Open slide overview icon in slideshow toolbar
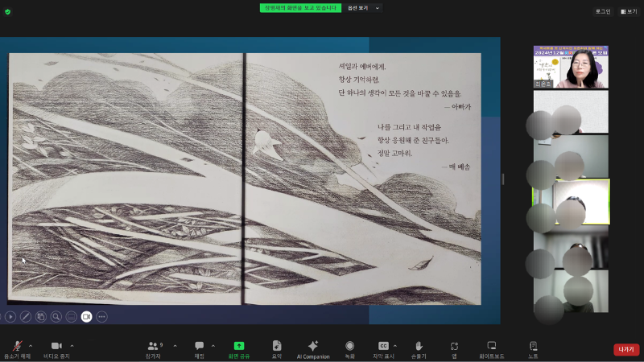 [x=41, y=316]
